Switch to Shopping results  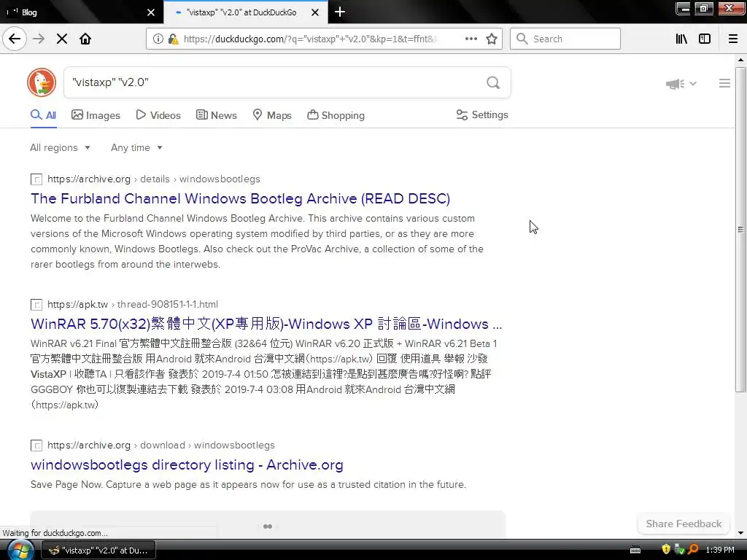coord(336,114)
